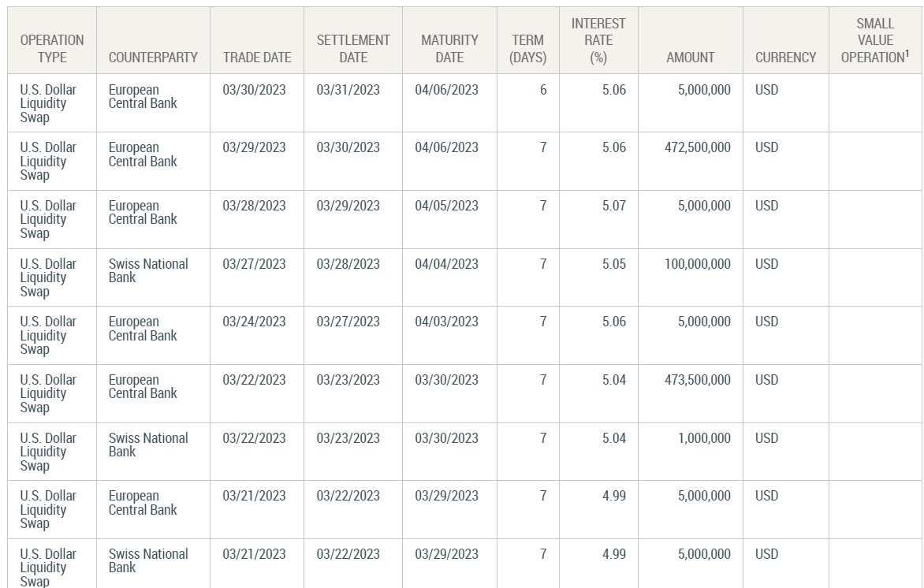
Task: Click the Currency column header
Action: (785, 58)
